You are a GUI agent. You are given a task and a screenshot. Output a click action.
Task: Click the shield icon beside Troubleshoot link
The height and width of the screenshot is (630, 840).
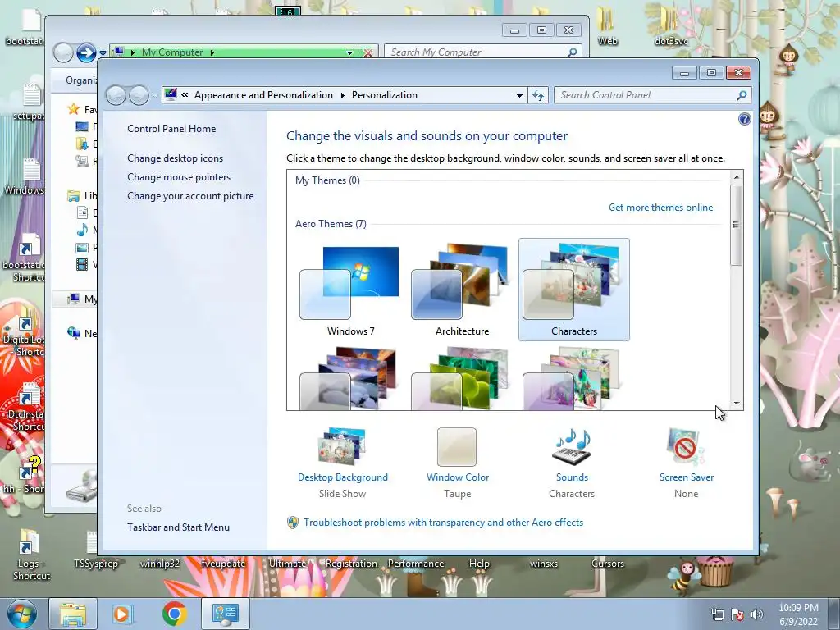(x=293, y=523)
